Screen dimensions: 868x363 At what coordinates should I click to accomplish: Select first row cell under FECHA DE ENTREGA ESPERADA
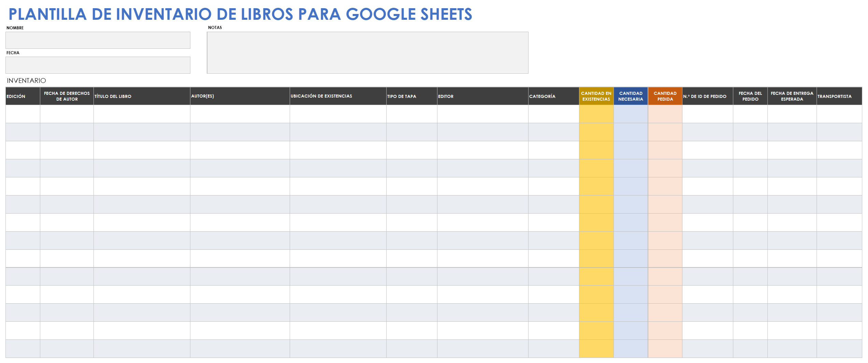click(x=792, y=114)
